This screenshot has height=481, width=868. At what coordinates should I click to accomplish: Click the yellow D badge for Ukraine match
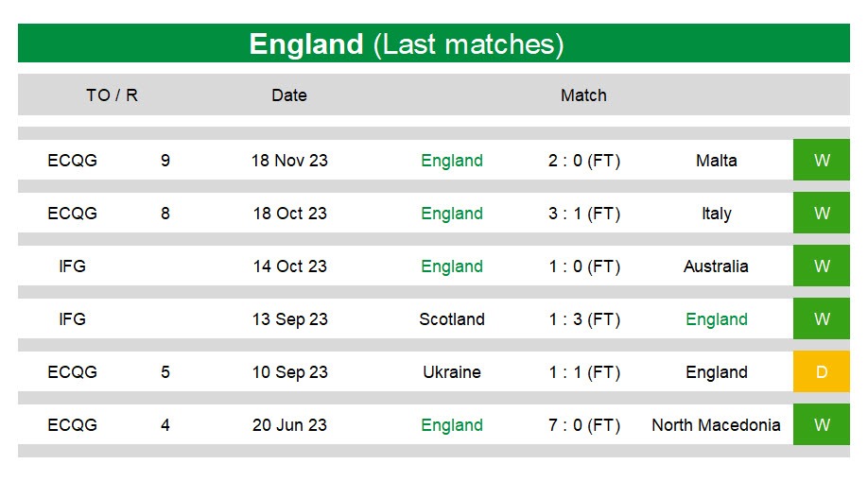pos(822,372)
